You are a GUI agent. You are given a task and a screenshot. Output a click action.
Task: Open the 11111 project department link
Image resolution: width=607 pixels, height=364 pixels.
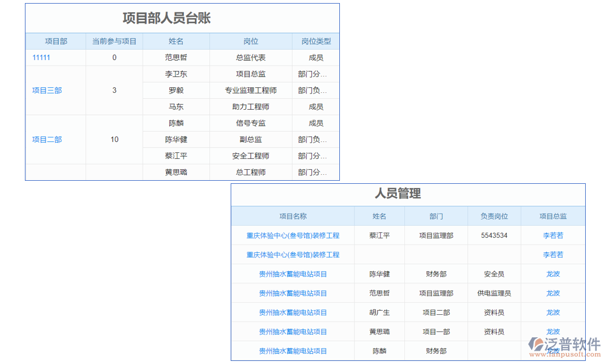coord(41,58)
